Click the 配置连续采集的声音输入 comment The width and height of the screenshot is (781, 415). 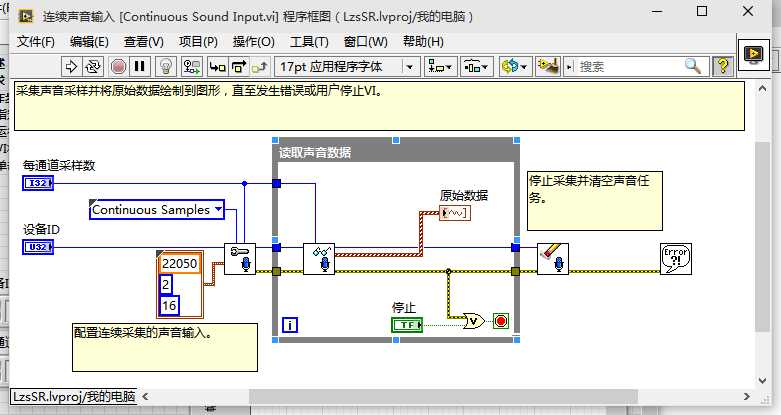tap(165, 347)
